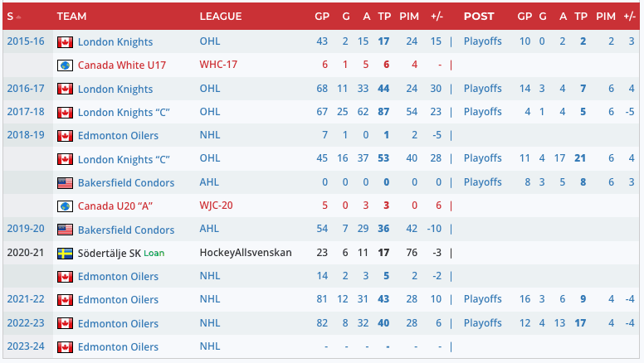Click the Playoffs link for 2021-22
The width and height of the screenshot is (644, 363).
(483, 300)
